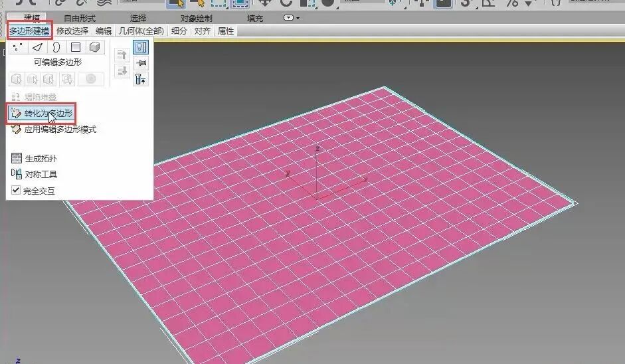The height and width of the screenshot is (364, 625).
Task: Open Symmetry Tools (对称工具)
Action: (x=34, y=174)
